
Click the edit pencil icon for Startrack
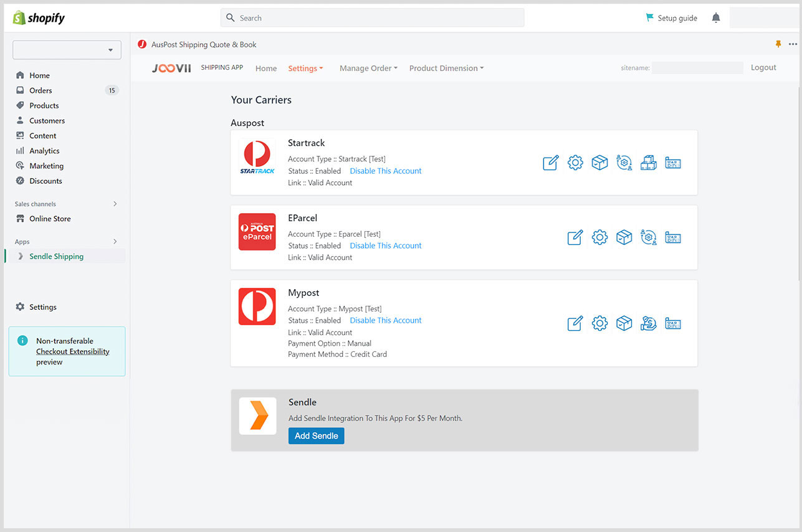click(550, 163)
